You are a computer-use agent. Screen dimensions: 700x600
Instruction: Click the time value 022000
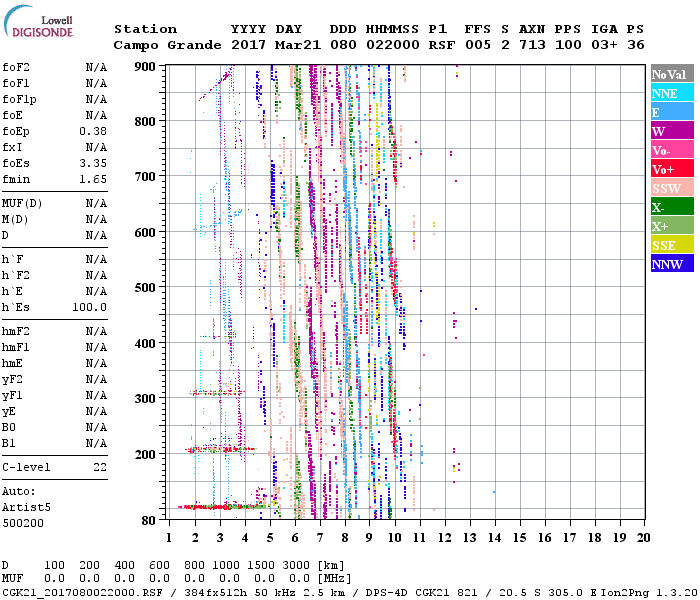[392, 45]
